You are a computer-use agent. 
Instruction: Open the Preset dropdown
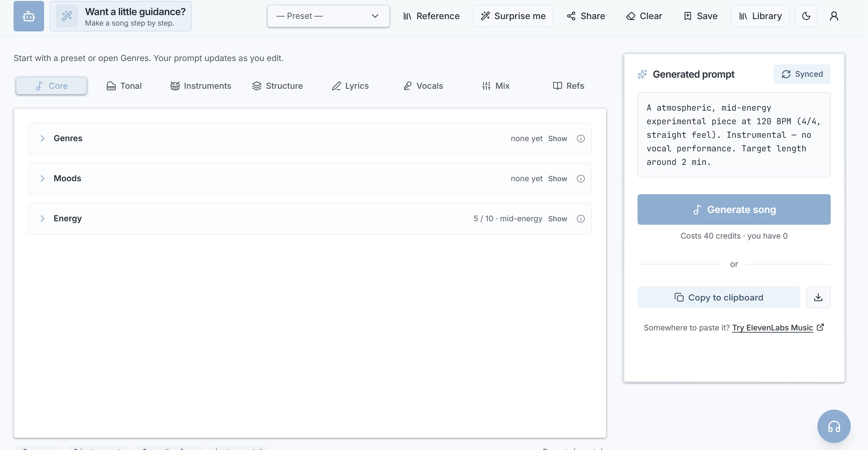[328, 16]
